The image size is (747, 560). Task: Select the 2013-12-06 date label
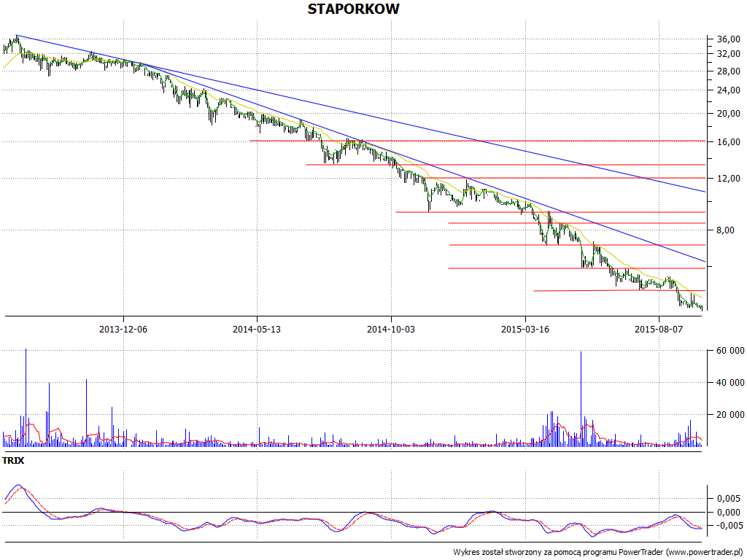pos(123,329)
